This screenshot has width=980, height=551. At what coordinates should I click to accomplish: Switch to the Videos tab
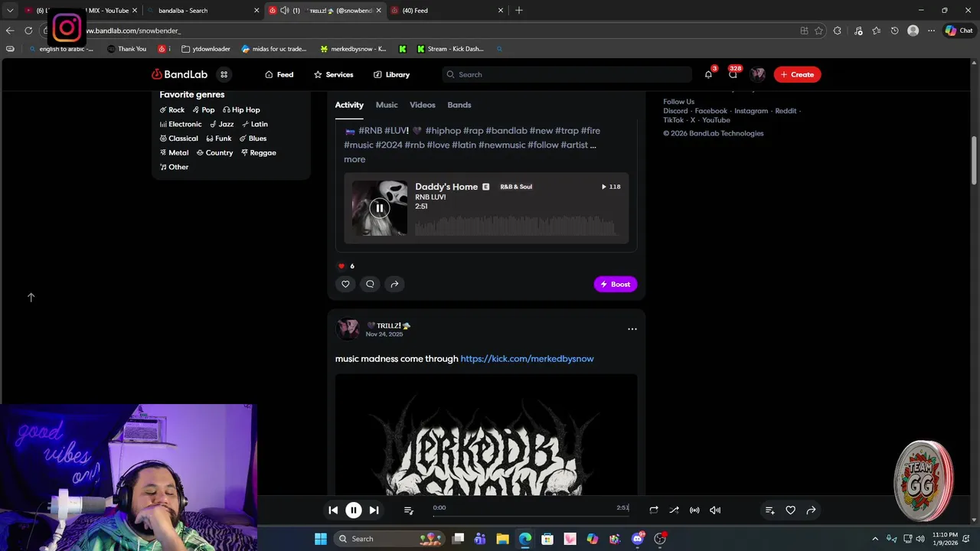[423, 105]
